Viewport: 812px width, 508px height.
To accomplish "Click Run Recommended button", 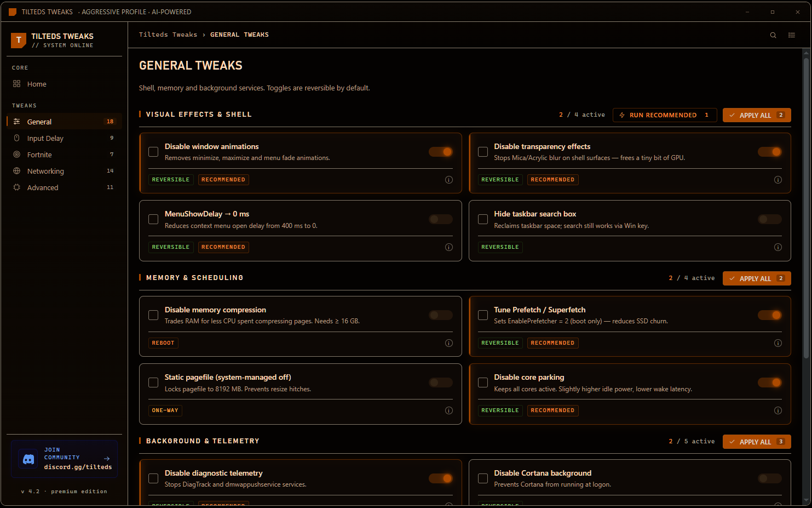I will tap(665, 115).
